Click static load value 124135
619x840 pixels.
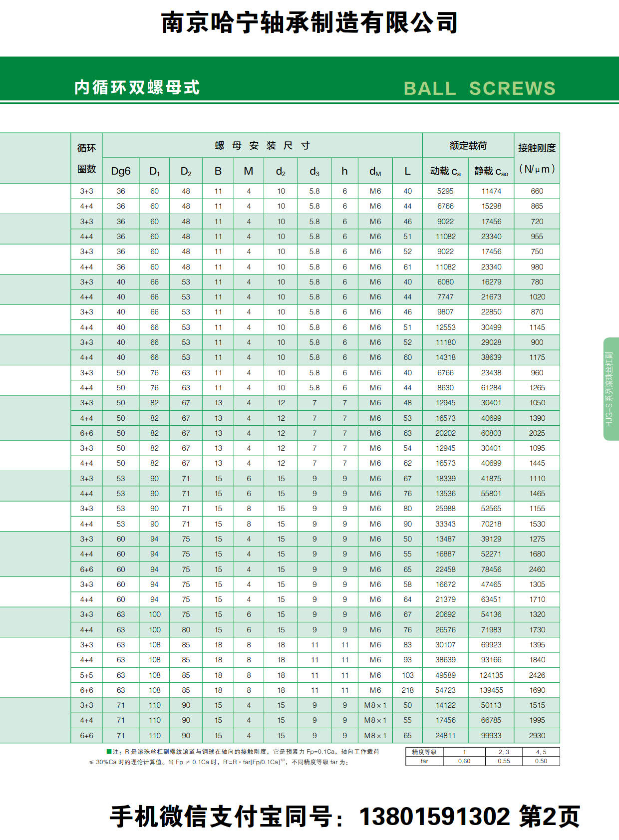coord(491,675)
